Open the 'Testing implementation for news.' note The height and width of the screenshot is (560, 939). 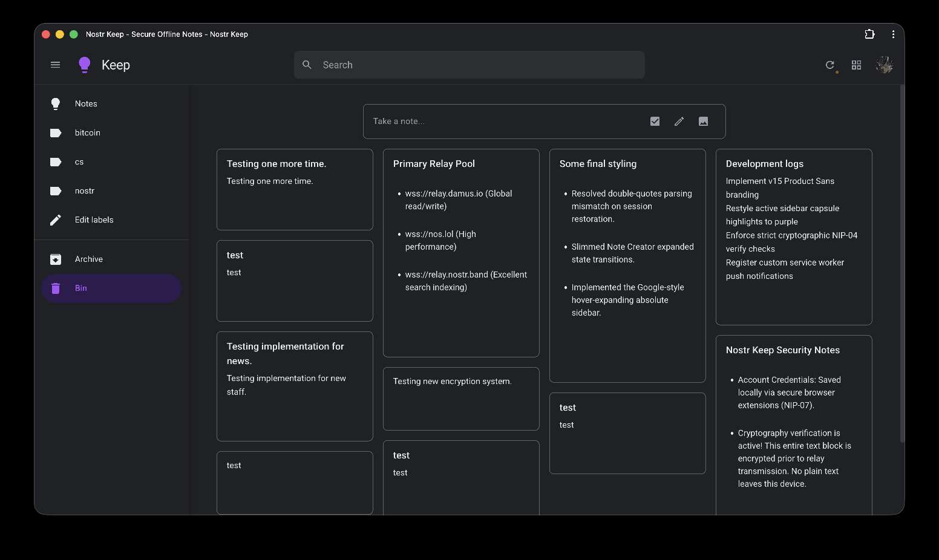[295, 386]
